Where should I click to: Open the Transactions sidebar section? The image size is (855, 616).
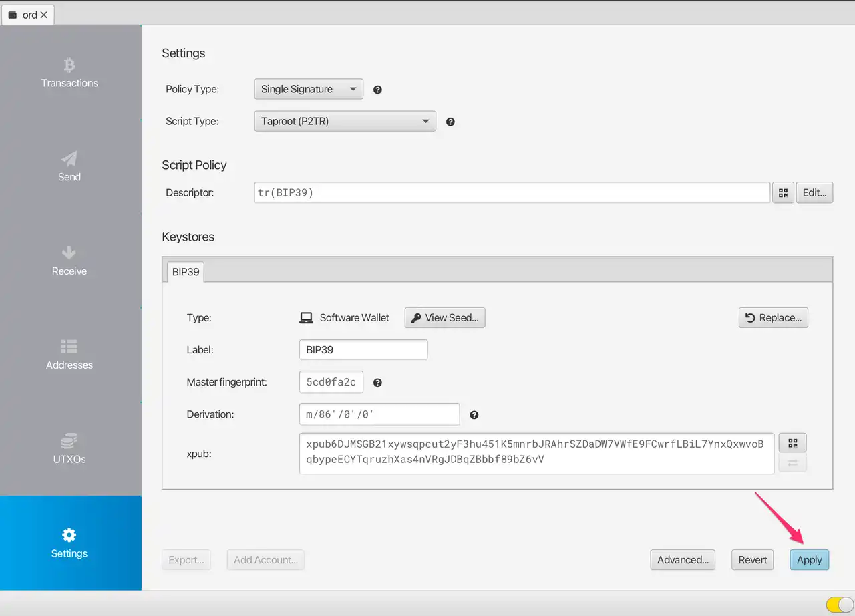[69, 73]
